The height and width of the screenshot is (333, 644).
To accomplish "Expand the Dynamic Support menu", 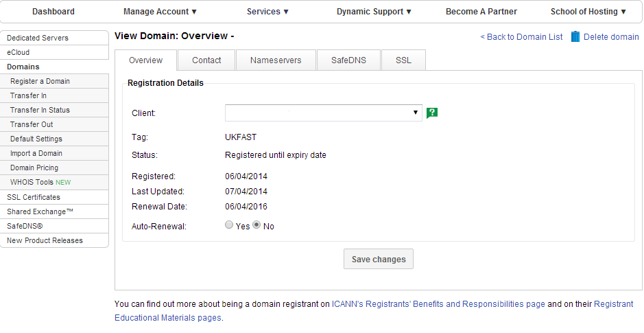I will [374, 12].
